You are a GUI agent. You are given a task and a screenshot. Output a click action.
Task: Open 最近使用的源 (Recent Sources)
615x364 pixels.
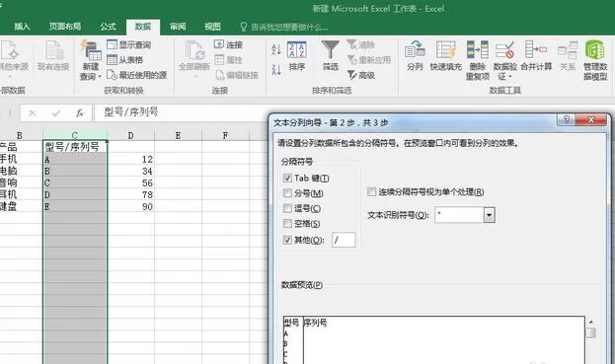tap(136, 75)
